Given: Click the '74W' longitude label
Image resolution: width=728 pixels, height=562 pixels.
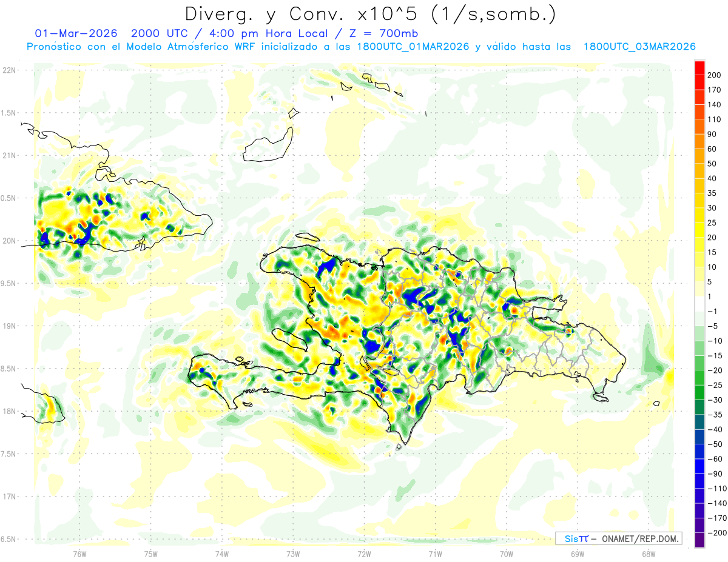Looking at the screenshot, I should [x=222, y=554].
